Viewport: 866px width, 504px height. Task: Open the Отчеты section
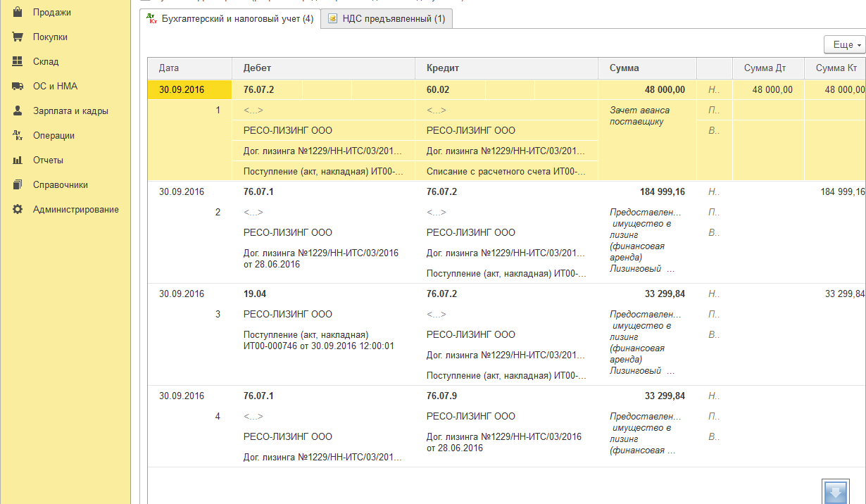(48, 160)
